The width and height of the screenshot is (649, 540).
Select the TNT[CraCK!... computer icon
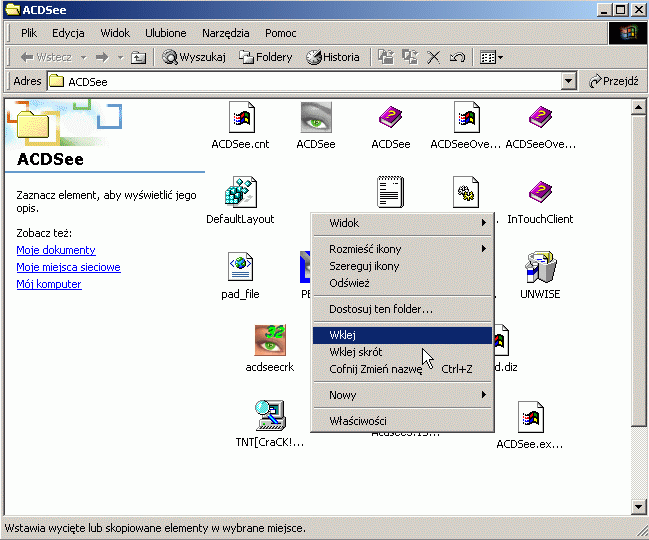click(x=270, y=415)
